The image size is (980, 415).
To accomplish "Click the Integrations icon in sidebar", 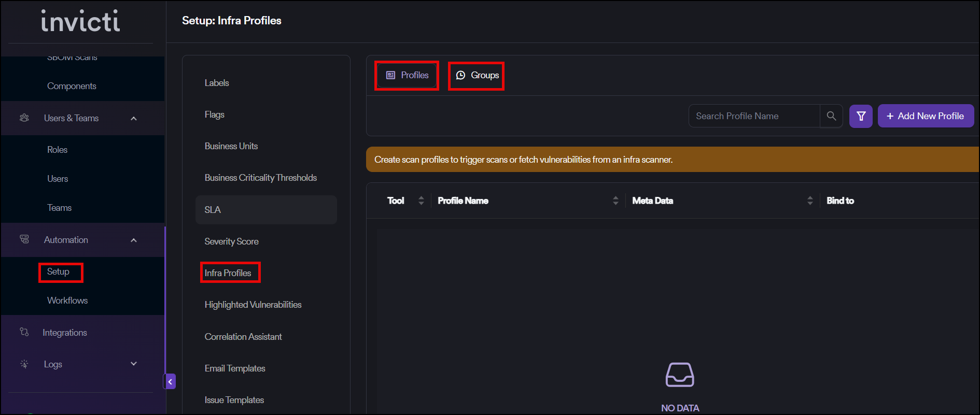I will tap(24, 332).
